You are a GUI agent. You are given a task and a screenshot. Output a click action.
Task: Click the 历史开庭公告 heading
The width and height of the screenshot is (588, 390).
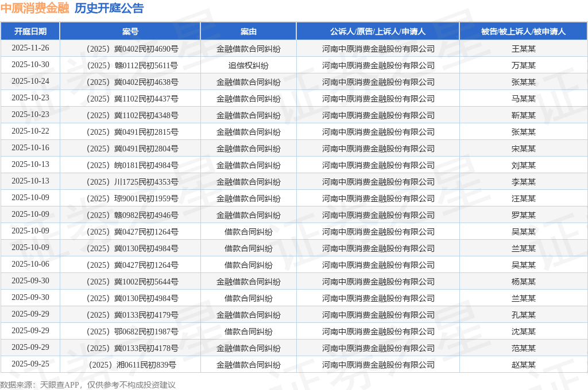pos(109,8)
